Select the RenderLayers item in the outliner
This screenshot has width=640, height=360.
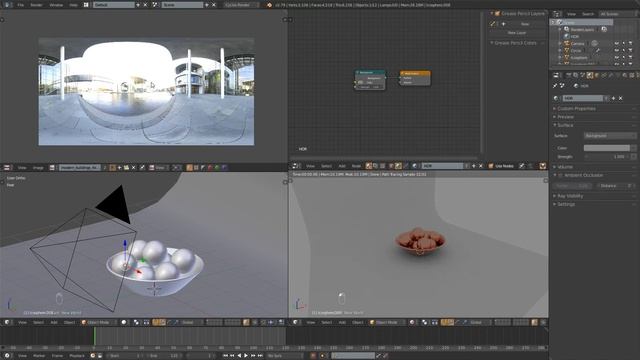coord(582,29)
